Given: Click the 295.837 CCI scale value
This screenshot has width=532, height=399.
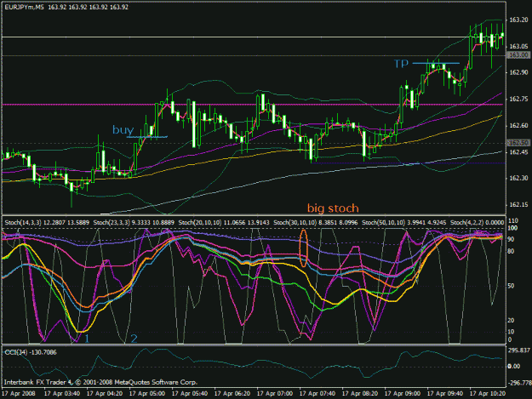Looking at the screenshot, I should (518, 351).
